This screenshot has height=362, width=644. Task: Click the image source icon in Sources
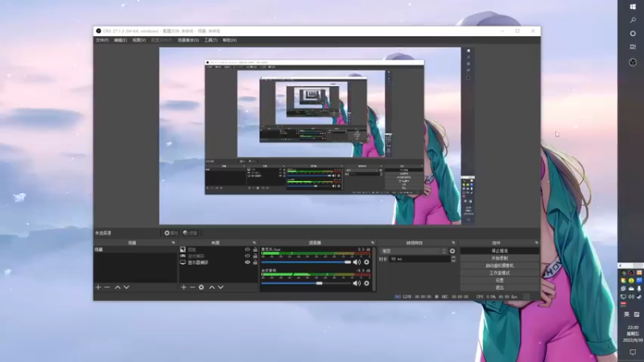(183, 249)
